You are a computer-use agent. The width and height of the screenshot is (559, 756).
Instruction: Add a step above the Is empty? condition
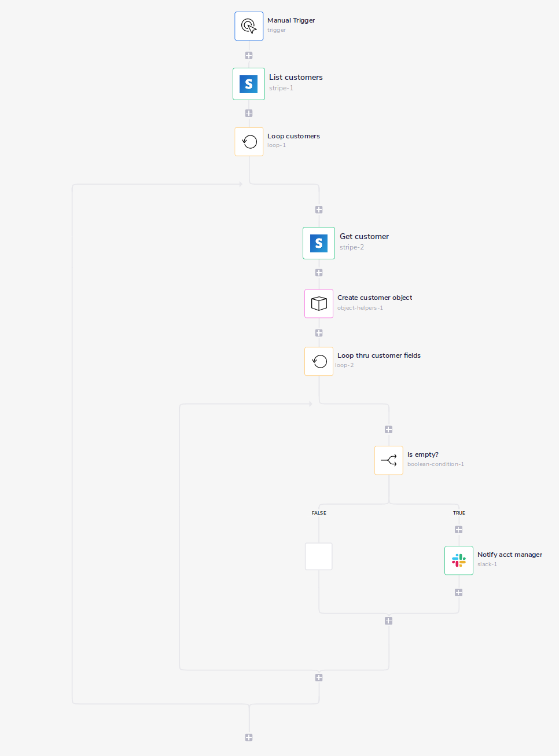click(388, 429)
